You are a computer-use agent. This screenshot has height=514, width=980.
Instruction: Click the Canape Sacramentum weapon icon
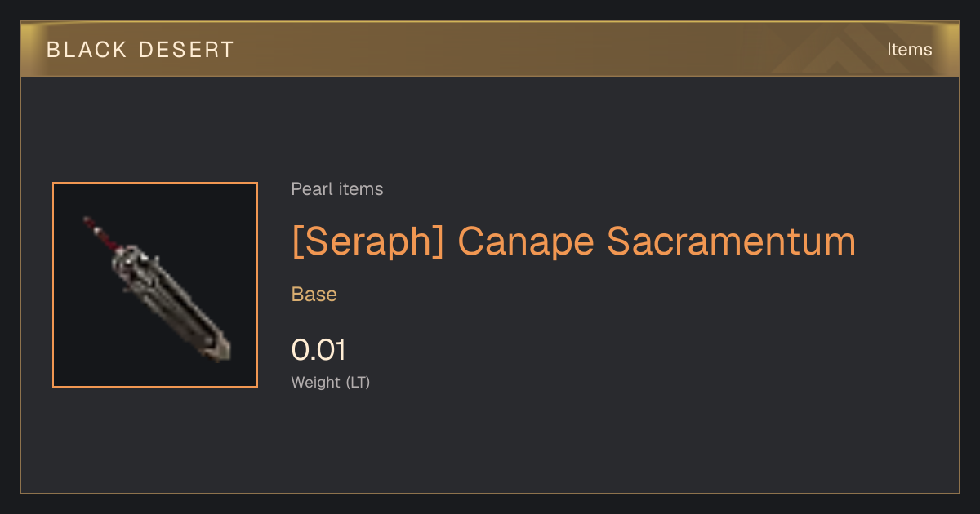pos(157,289)
